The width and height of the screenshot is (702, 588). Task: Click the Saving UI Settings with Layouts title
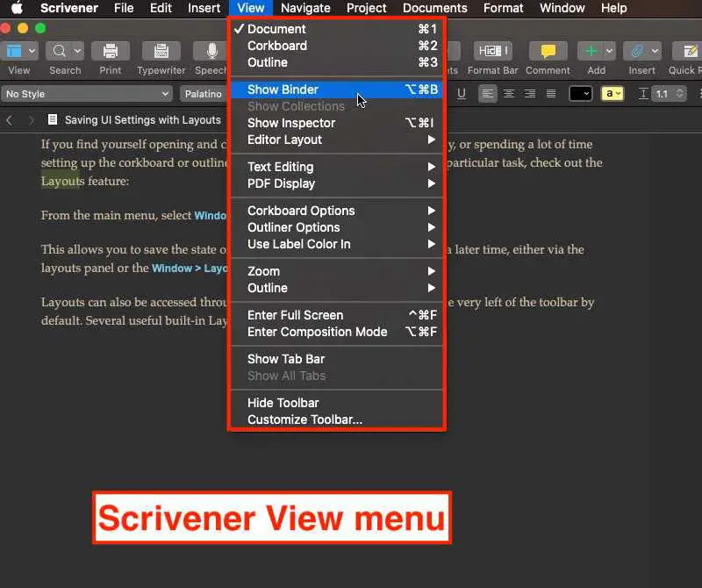tap(143, 120)
